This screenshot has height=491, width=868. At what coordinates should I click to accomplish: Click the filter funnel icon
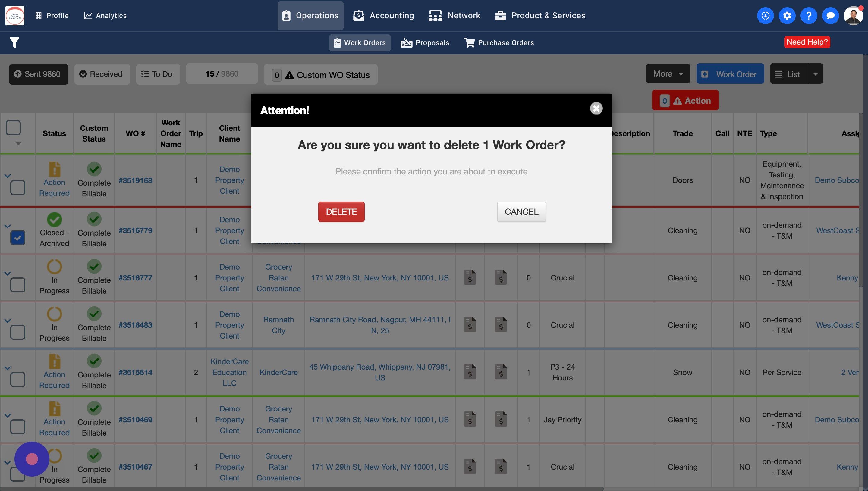tap(14, 42)
